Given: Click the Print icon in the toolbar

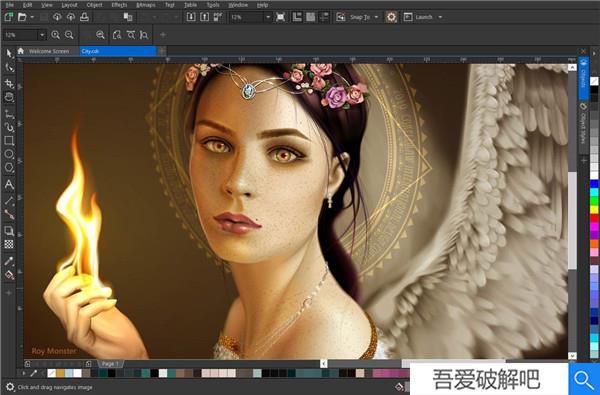Looking at the screenshot, I should [x=84, y=17].
